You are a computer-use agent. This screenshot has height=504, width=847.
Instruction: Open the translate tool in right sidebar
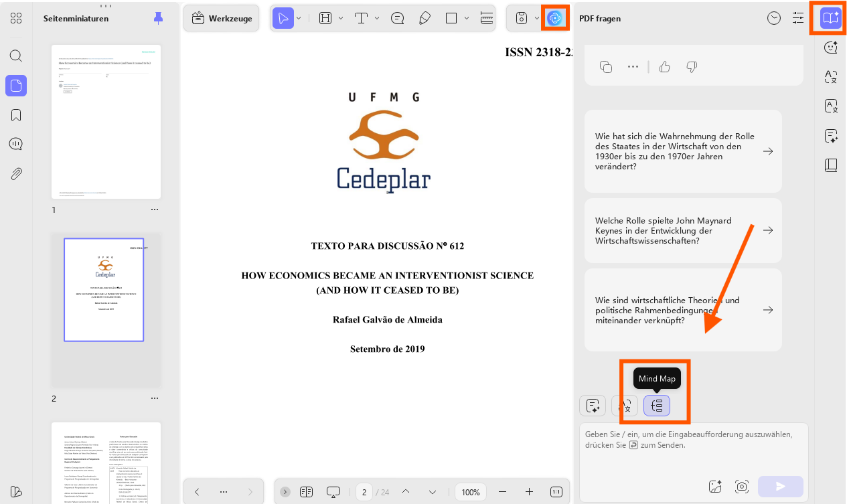[831, 77]
